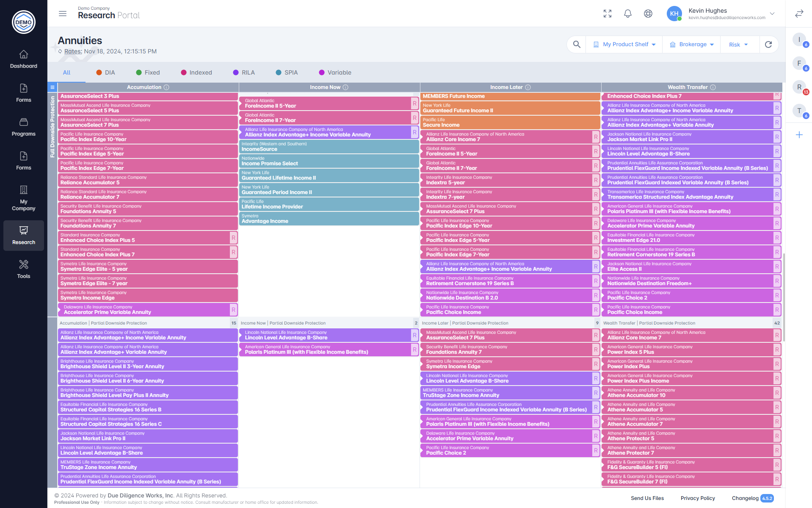Image resolution: width=812 pixels, height=508 pixels.
Task: Filter by SPIA tab
Action: (x=287, y=72)
